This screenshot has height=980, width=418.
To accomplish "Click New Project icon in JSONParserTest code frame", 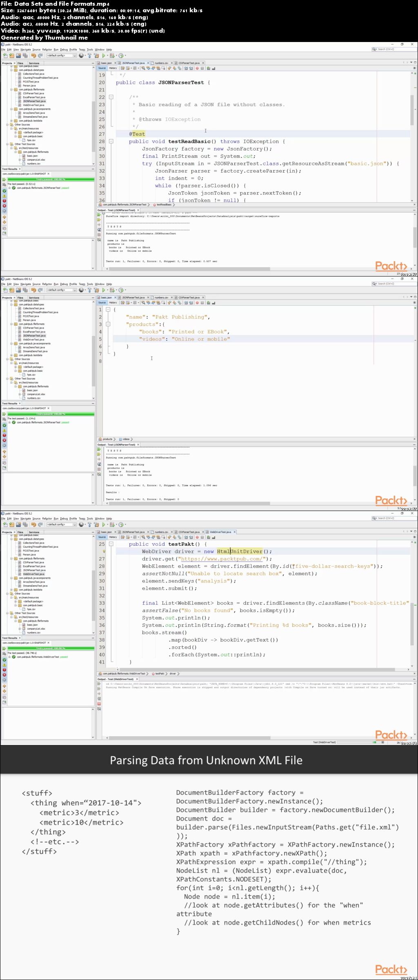I will (x=11, y=55).
